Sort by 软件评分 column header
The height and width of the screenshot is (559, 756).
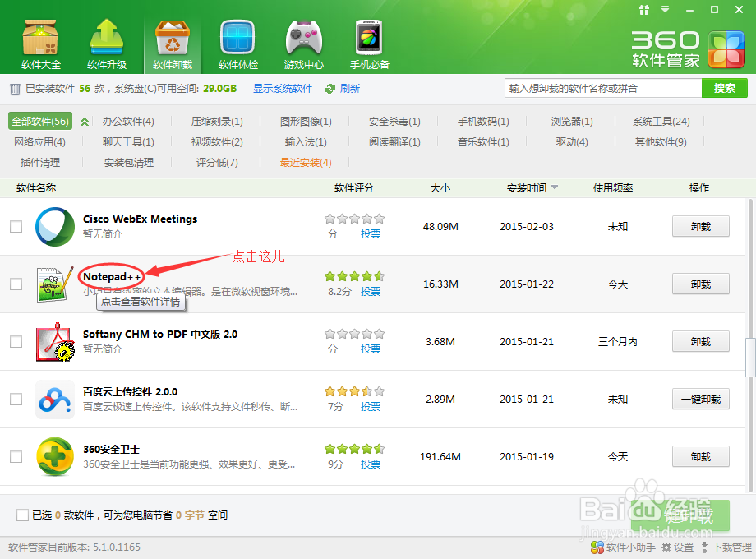(x=354, y=188)
